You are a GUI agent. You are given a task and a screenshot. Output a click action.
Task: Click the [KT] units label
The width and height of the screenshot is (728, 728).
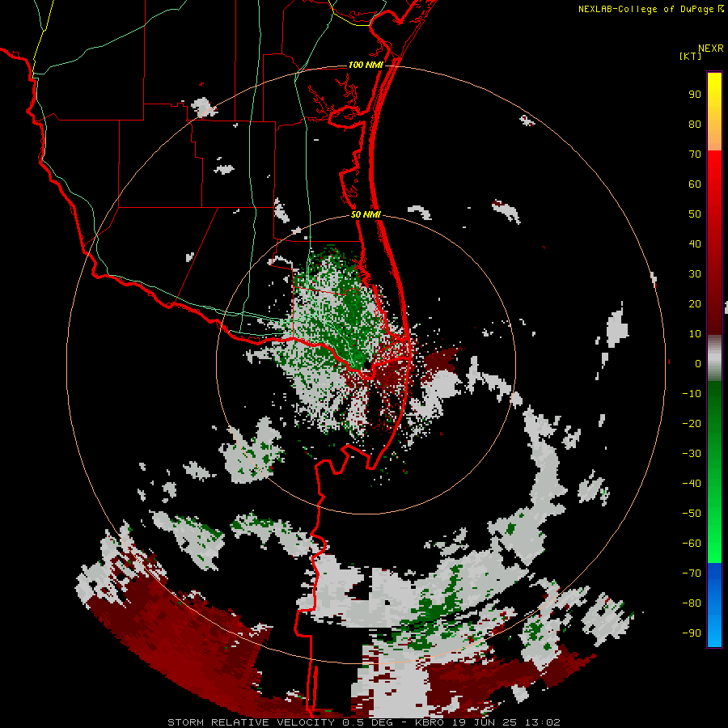[690, 56]
